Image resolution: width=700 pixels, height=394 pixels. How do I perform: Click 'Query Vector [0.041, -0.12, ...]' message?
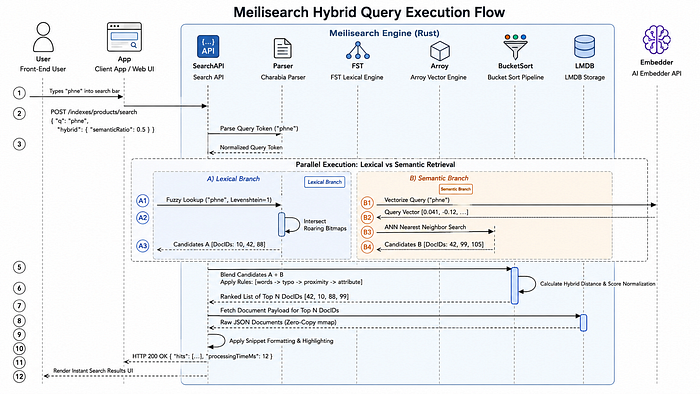pos(426,212)
